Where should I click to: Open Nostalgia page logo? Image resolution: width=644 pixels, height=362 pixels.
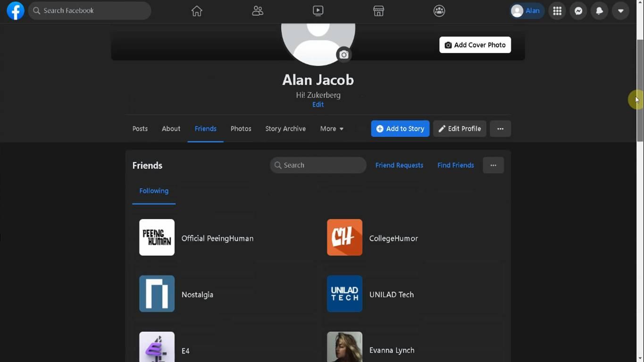(x=157, y=294)
